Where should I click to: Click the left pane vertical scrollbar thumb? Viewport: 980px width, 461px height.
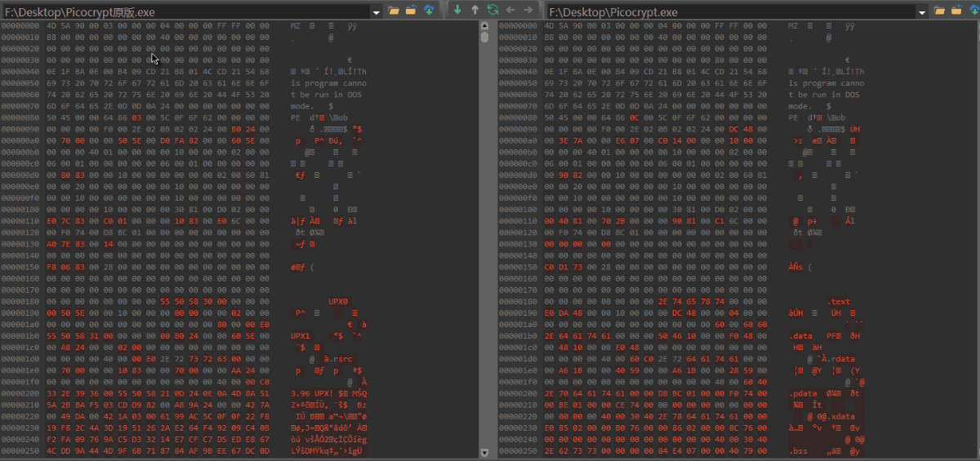point(484,37)
